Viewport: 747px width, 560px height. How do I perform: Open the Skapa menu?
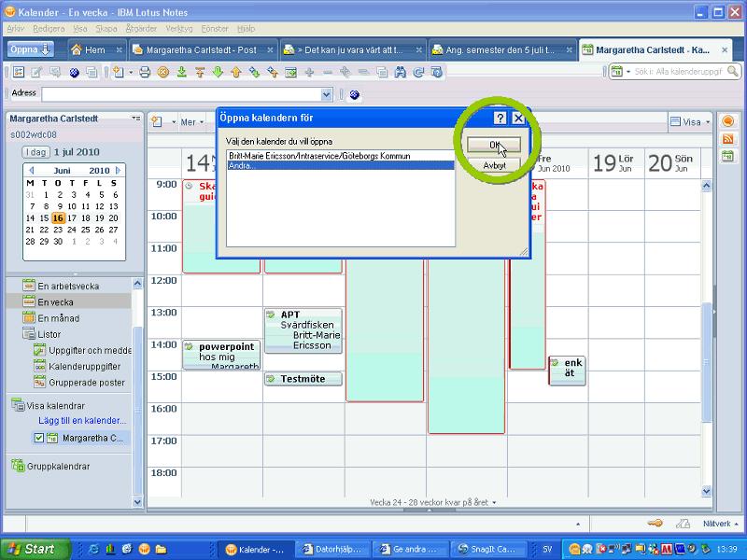[106, 29]
